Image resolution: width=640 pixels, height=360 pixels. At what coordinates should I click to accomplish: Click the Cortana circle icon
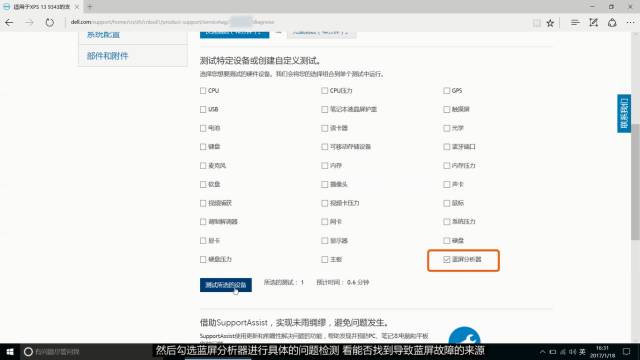[x=28, y=351]
